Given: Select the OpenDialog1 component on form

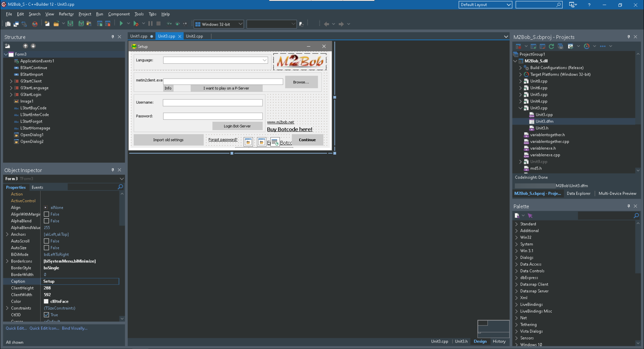Looking at the screenshot, I should [248, 142].
